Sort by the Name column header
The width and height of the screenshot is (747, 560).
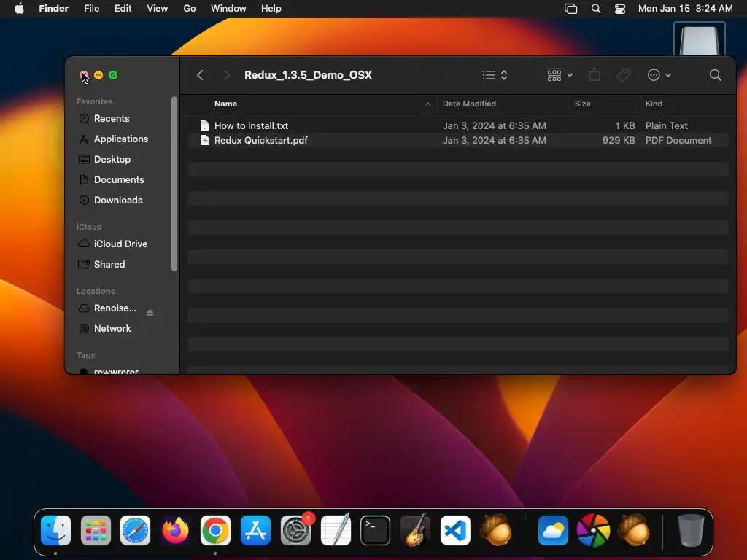[225, 104]
